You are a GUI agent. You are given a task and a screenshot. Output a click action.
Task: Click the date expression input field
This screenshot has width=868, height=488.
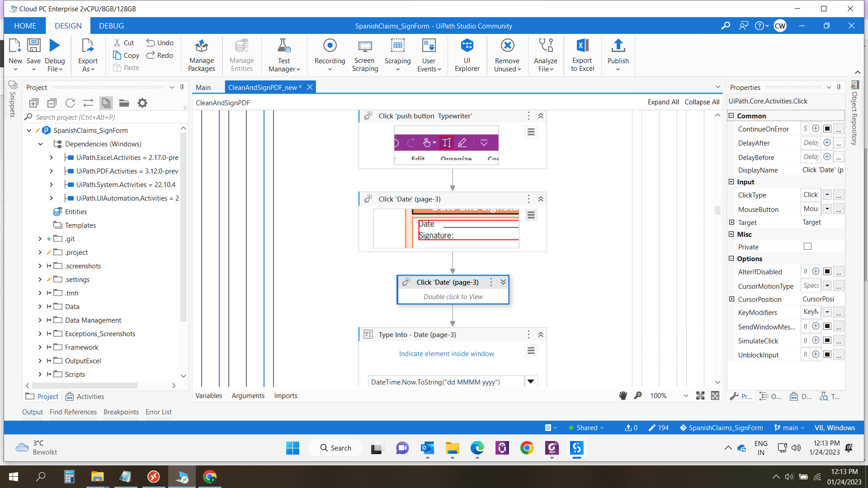[x=445, y=382]
